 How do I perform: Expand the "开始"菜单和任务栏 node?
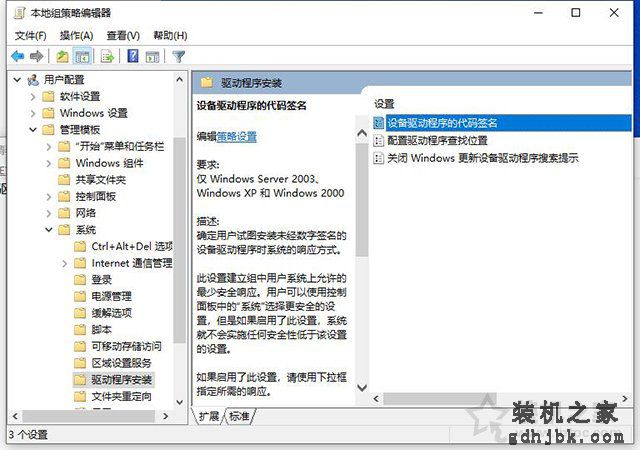(x=49, y=147)
